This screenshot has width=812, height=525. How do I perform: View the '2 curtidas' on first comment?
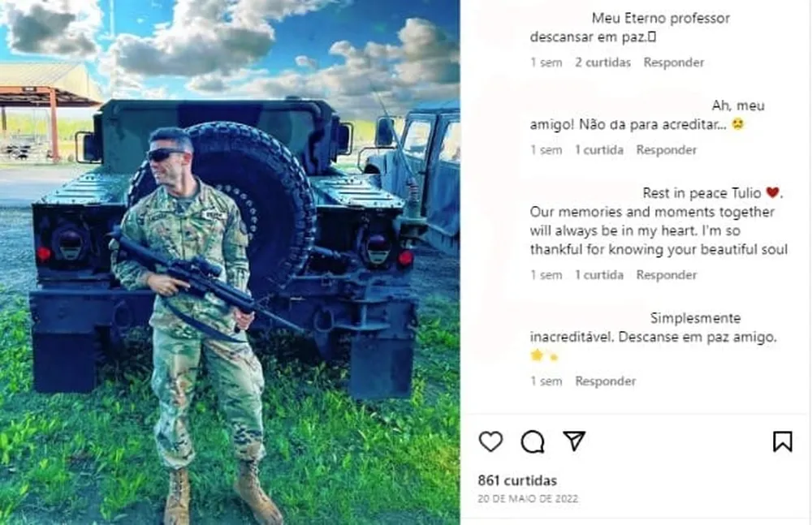pos(603,62)
